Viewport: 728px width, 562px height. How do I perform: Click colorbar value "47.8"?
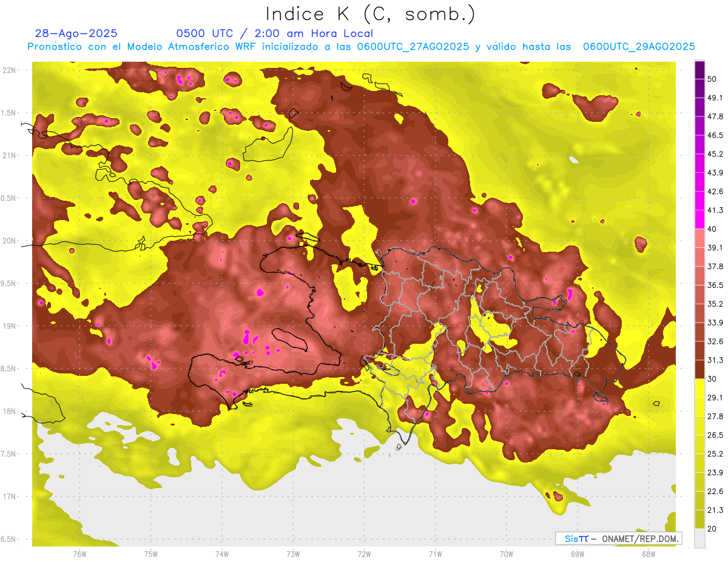tap(715, 116)
